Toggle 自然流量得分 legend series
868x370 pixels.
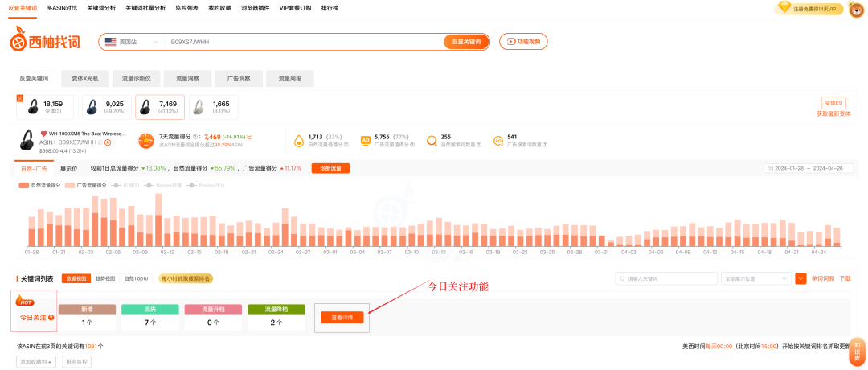pos(39,185)
